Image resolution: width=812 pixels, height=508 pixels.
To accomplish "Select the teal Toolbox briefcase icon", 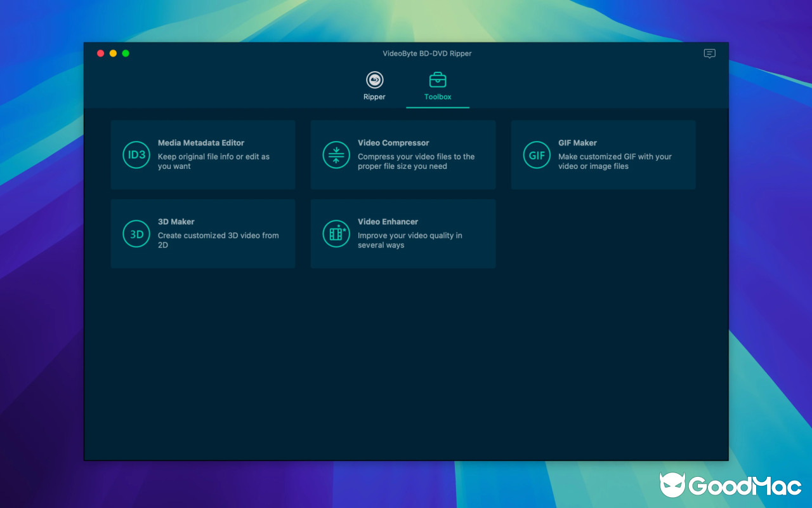I will tap(437, 80).
